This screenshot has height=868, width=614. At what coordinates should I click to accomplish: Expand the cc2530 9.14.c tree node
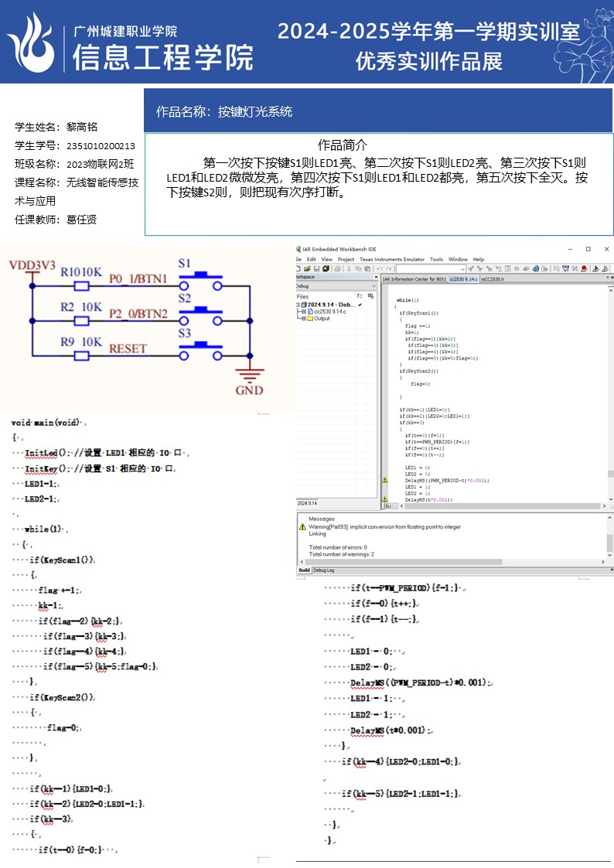click(302, 311)
